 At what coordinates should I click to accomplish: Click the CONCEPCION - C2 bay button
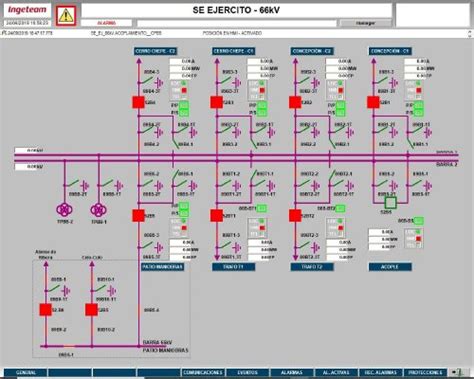pos(312,51)
